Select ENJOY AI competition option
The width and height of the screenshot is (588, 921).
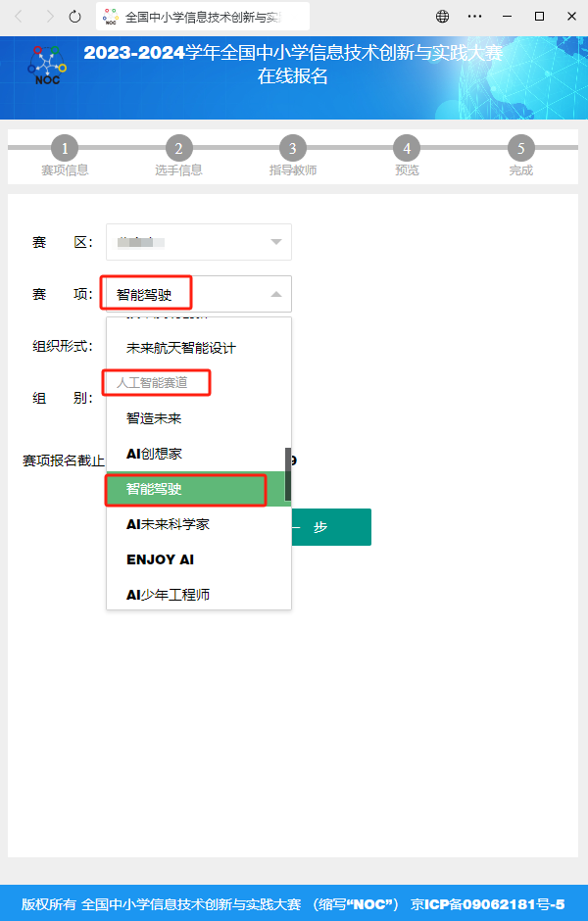click(x=160, y=559)
